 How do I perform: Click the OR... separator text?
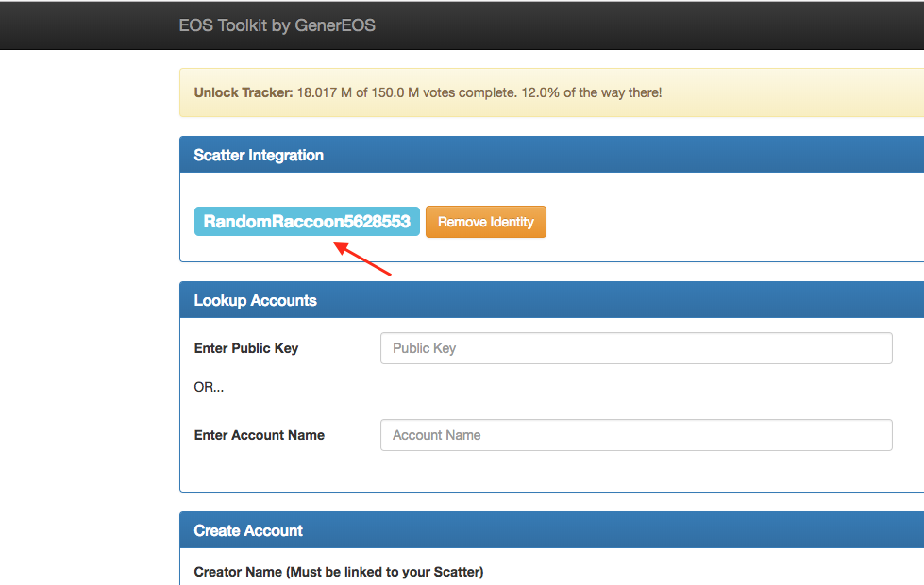(209, 387)
